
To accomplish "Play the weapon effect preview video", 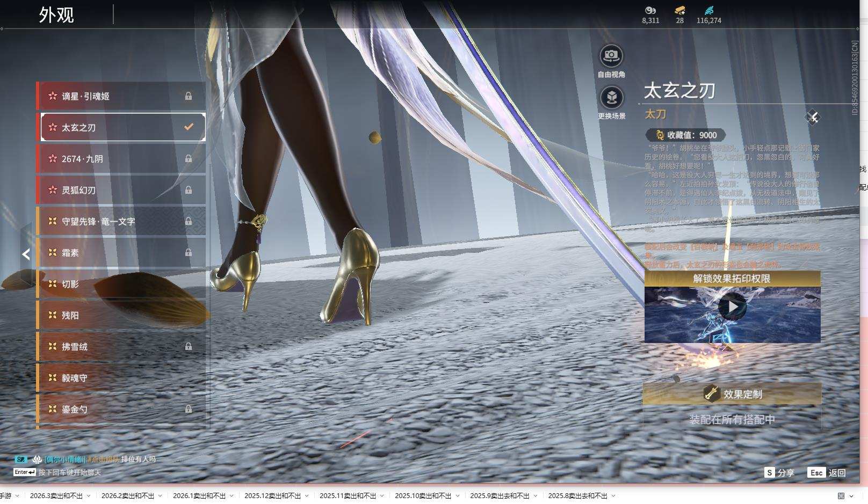I will [x=732, y=307].
